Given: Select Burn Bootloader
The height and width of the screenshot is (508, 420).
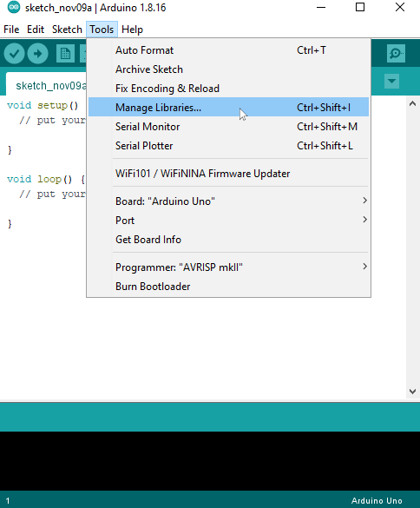Looking at the screenshot, I should (228, 287).
